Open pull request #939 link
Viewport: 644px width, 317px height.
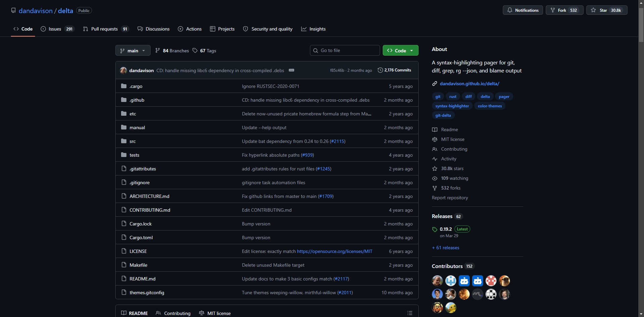(308, 155)
